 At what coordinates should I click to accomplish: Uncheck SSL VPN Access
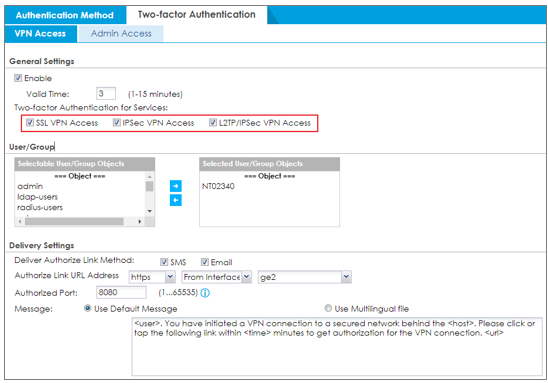pos(30,123)
